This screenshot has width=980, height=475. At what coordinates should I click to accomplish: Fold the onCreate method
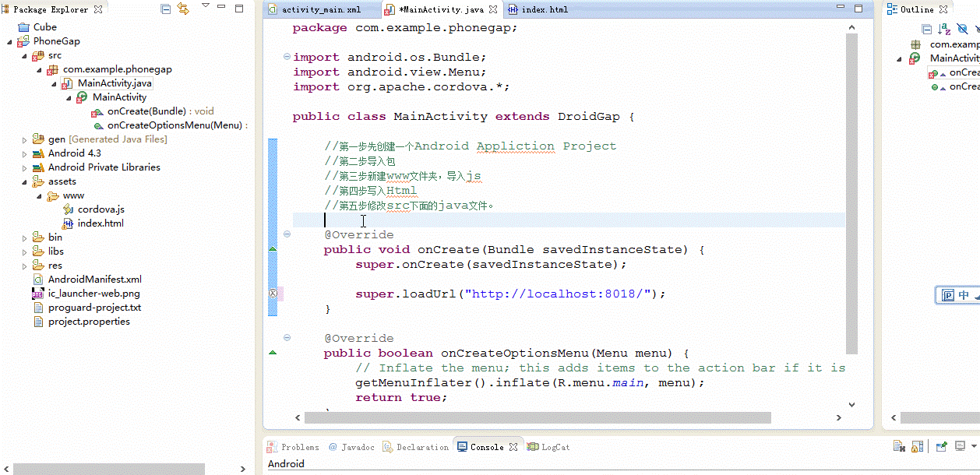coord(287,234)
